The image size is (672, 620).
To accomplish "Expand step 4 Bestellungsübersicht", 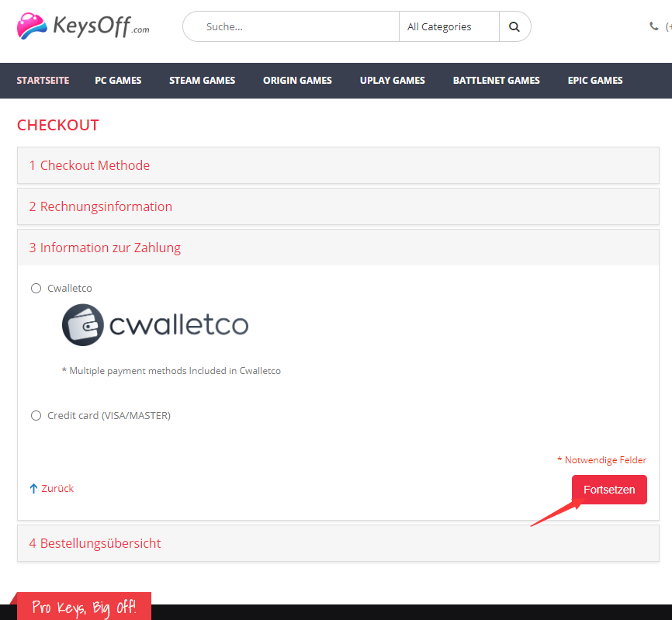I will tap(338, 543).
